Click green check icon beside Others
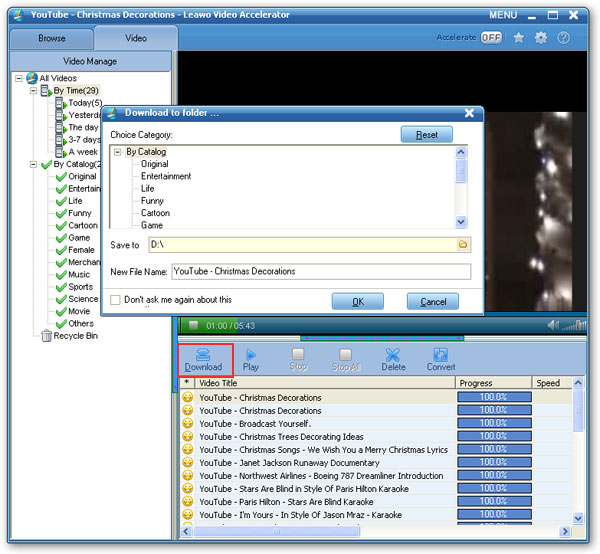Viewport: 600px width, 554px height. (x=61, y=324)
